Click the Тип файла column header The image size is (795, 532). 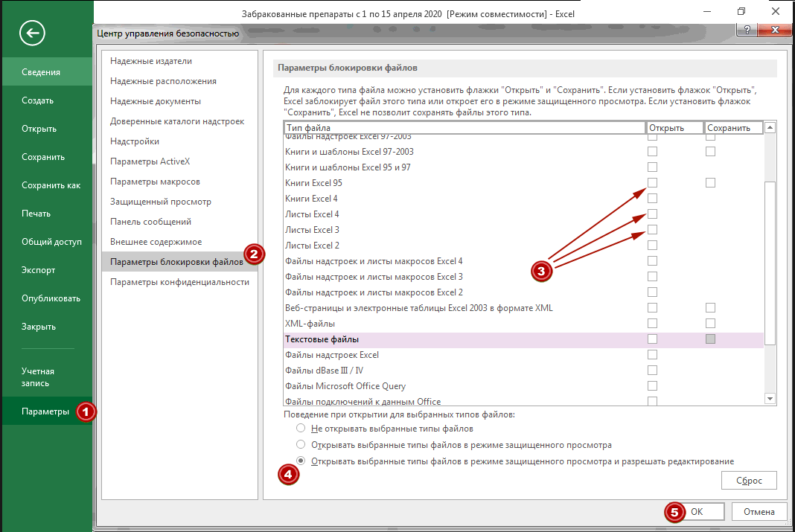[x=464, y=128]
